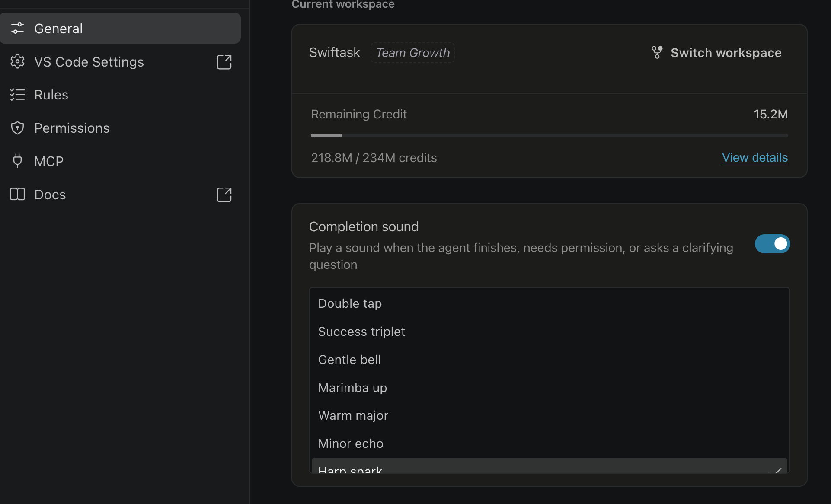831x504 pixels.
Task: Click the Team Growth badge
Action: pyautogui.click(x=412, y=53)
